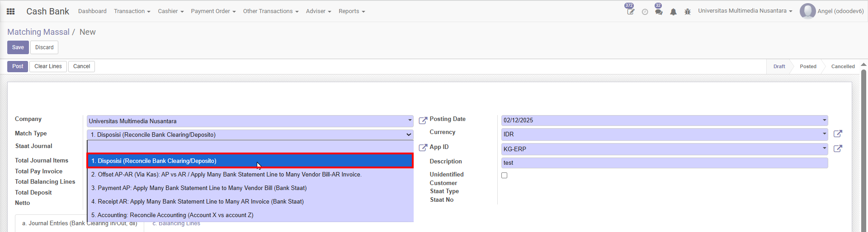Click the Save button

pyautogui.click(x=18, y=47)
